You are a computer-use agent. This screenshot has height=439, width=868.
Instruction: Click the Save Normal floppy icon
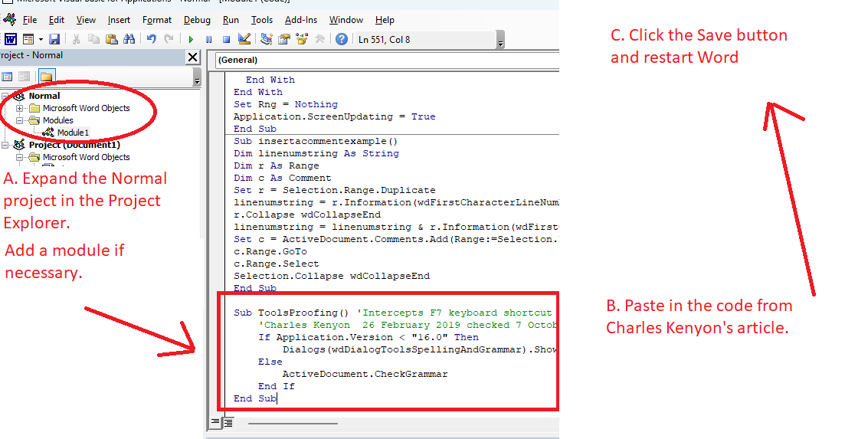(54, 39)
